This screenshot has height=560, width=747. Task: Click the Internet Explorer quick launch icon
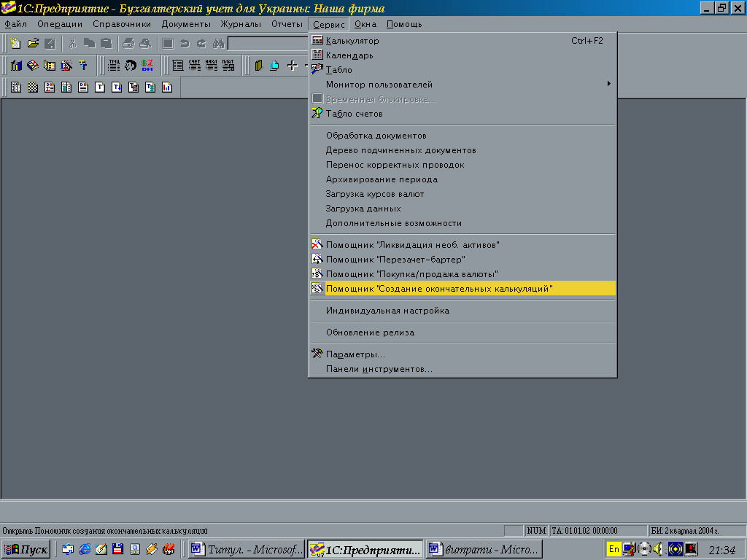[x=85, y=549]
